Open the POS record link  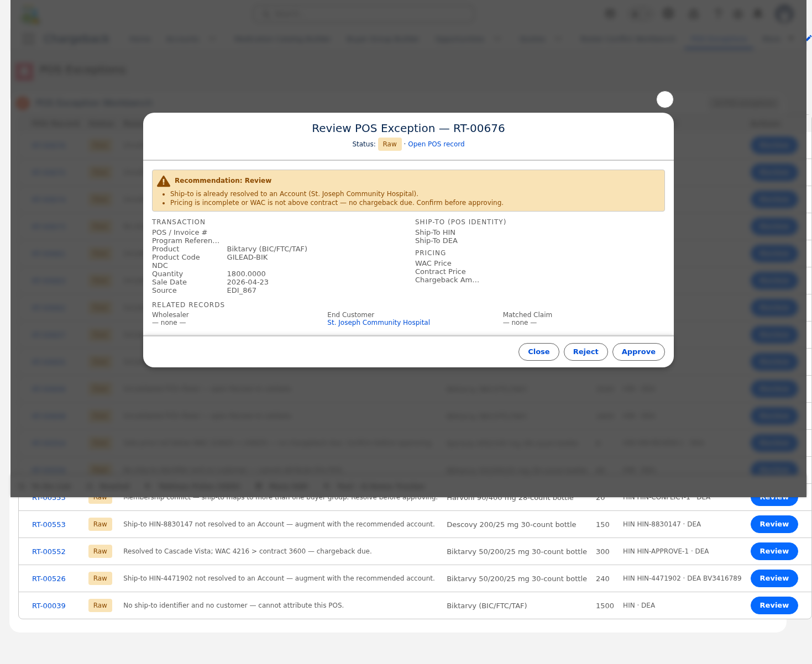(x=436, y=144)
